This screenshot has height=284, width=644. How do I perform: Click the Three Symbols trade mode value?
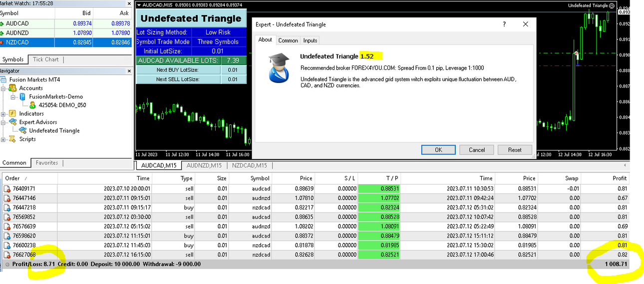pyautogui.click(x=218, y=42)
